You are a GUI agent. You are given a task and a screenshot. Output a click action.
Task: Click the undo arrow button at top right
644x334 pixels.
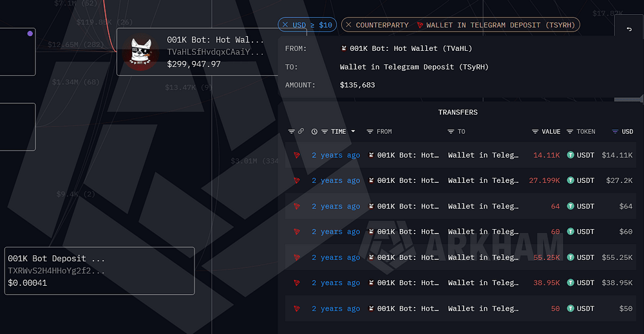pos(629,29)
